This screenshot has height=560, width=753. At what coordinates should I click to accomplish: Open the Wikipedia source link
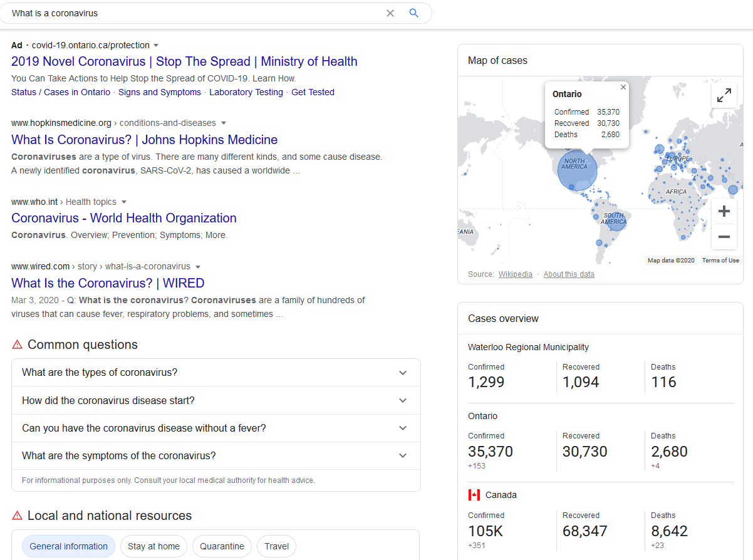click(516, 274)
